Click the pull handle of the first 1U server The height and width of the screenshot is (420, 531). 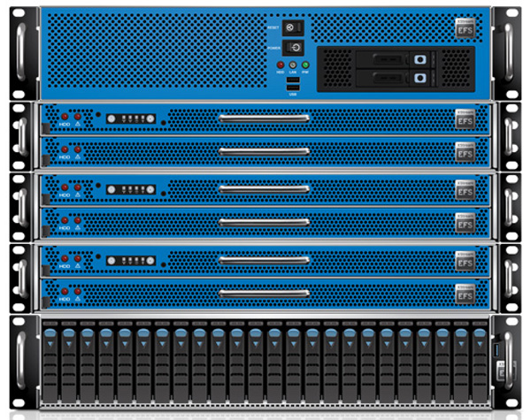[264, 118]
